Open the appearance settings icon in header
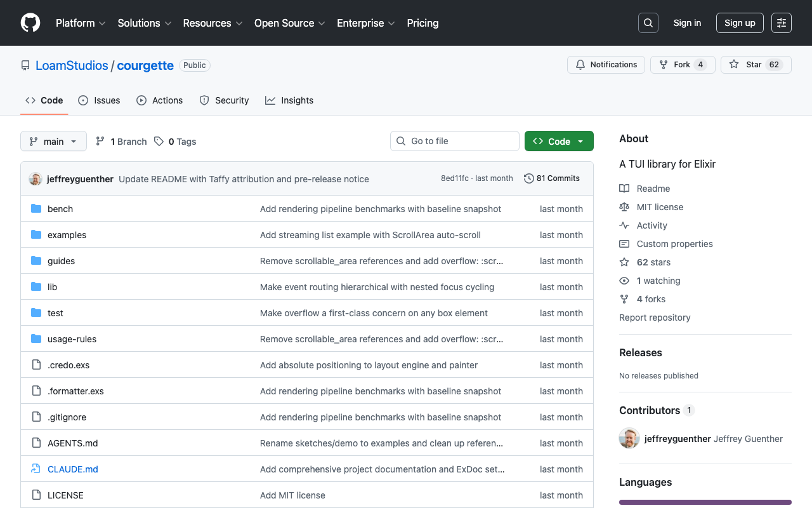 [x=781, y=22]
